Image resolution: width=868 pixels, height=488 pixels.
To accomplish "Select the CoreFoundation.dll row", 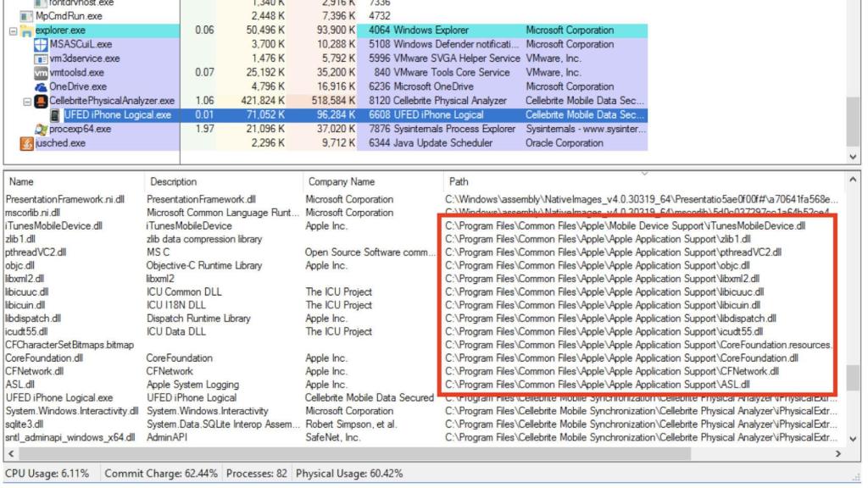I will tap(44, 358).
